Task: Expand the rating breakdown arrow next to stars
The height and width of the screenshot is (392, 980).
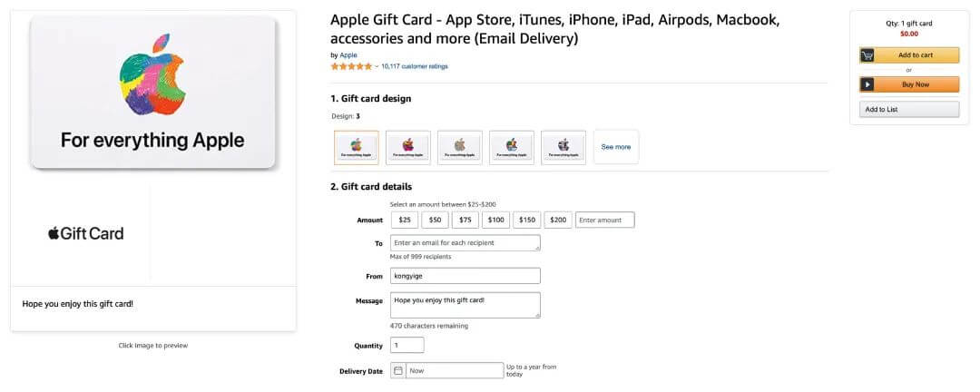Action: click(377, 66)
